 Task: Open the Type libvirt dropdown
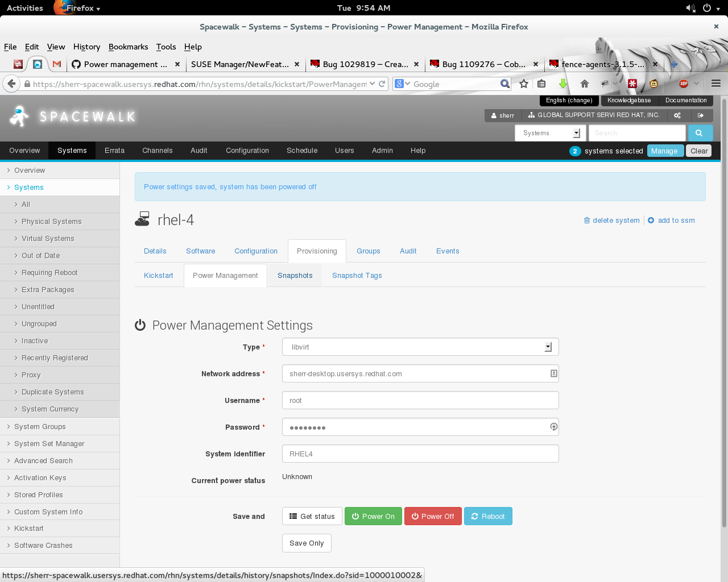point(420,347)
